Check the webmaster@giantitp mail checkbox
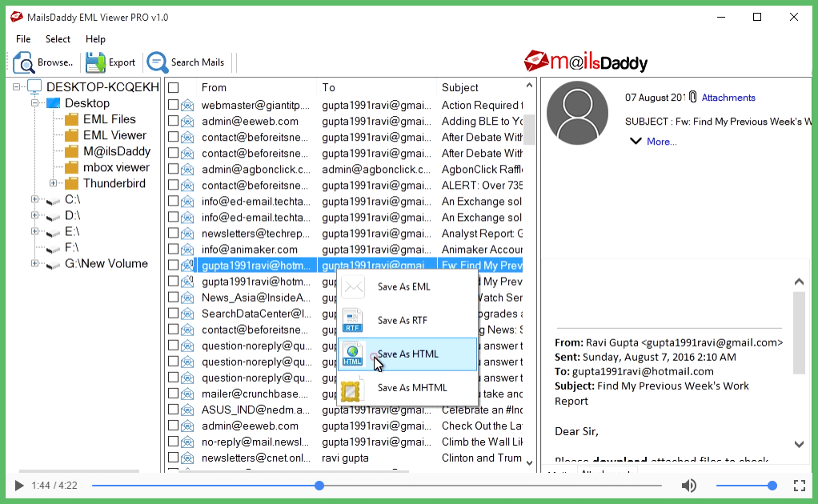Image resolution: width=818 pixels, height=504 pixels. pos(173,105)
